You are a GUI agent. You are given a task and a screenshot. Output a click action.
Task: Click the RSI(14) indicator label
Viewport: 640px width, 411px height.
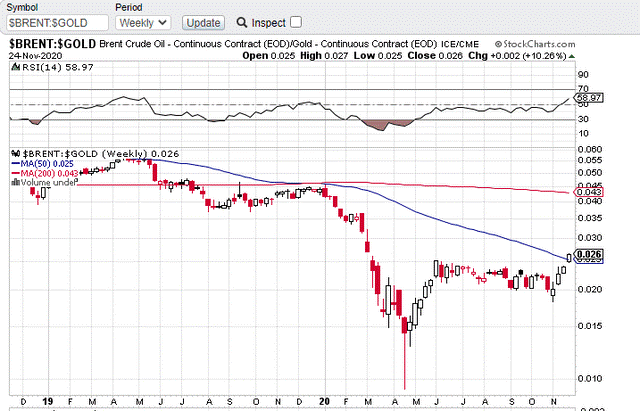click(34, 67)
